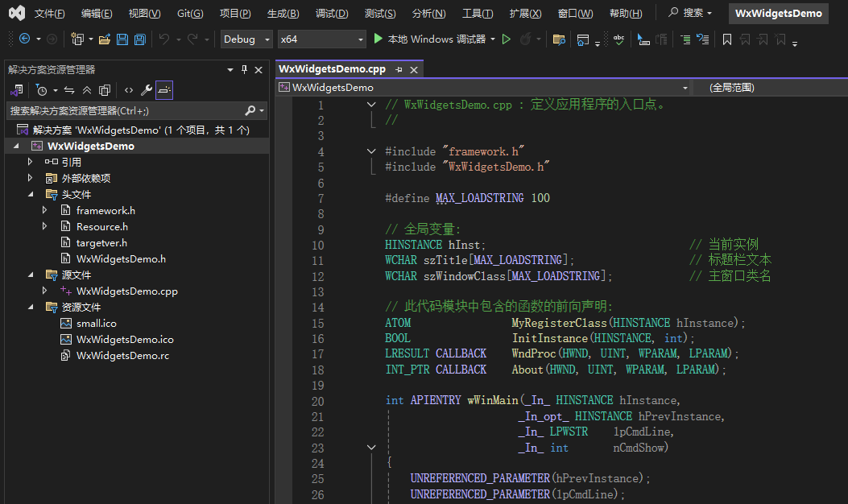848x504 pixels.
Task: Click line number 20 in the gutter
Action: pyautogui.click(x=317, y=401)
